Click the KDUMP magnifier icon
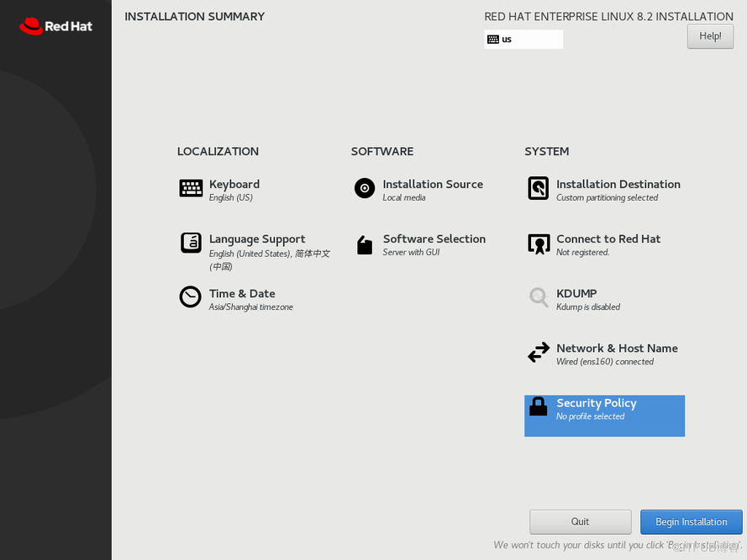The height and width of the screenshot is (560, 747). tap(539, 297)
